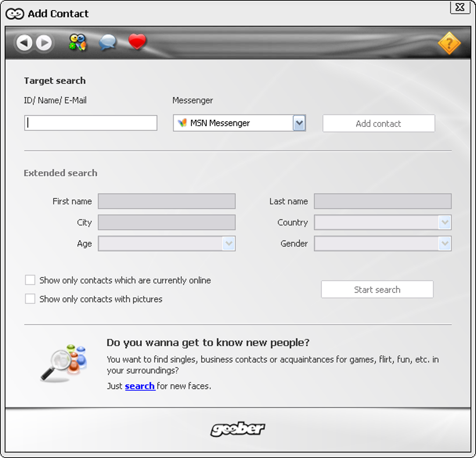Follow the search link for new faces
Image resolution: width=476 pixels, height=458 pixels.
pos(139,386)
